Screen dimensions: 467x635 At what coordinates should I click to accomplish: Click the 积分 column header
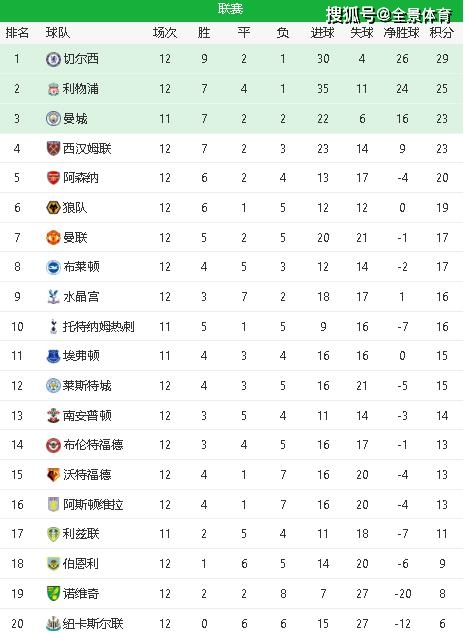pyautogui.click(x=441, y=32)
